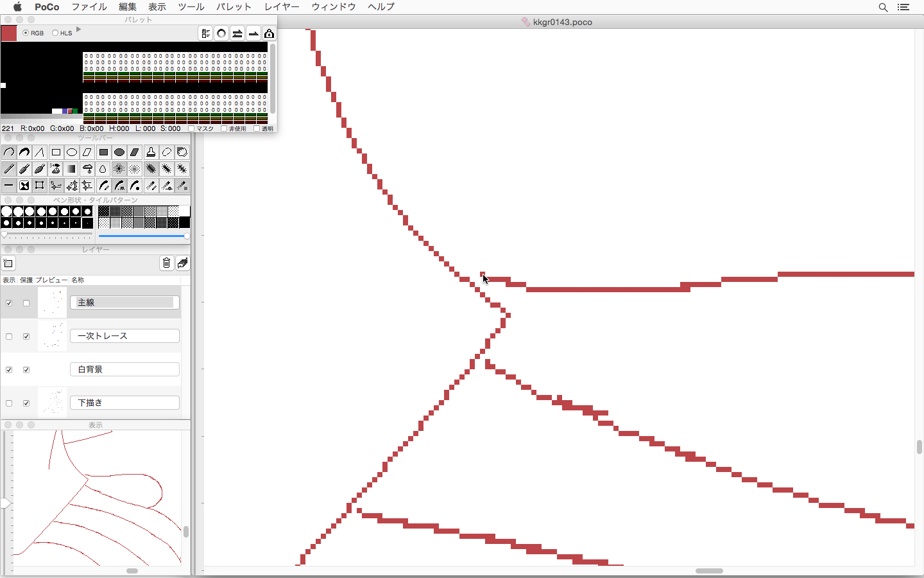This screenshot has height=578, width=924.
Task: Click the palette lock icon
Action: click(x=269, y=33)
